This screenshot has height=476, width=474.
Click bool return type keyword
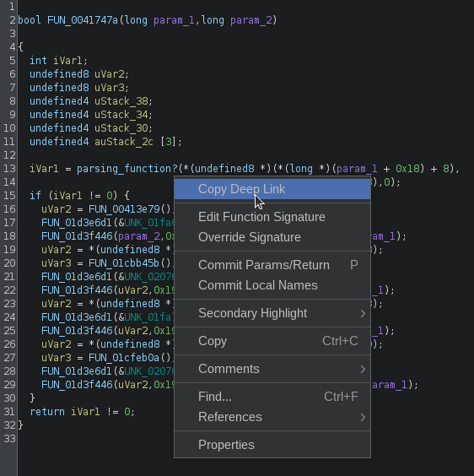(x=30, y=20)
